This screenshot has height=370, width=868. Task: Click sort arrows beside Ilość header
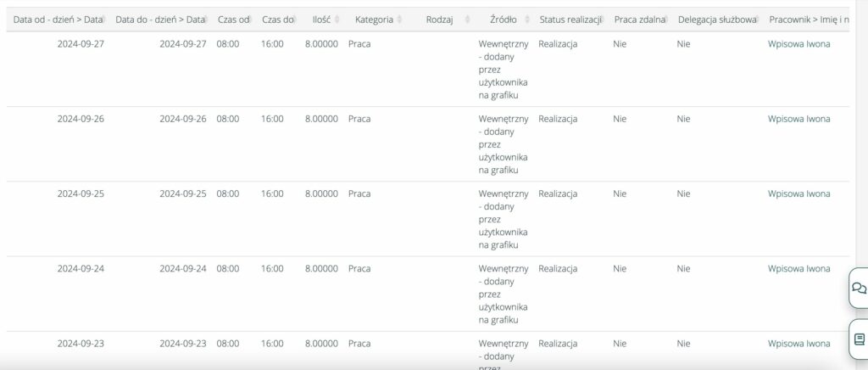pos(337,20)
